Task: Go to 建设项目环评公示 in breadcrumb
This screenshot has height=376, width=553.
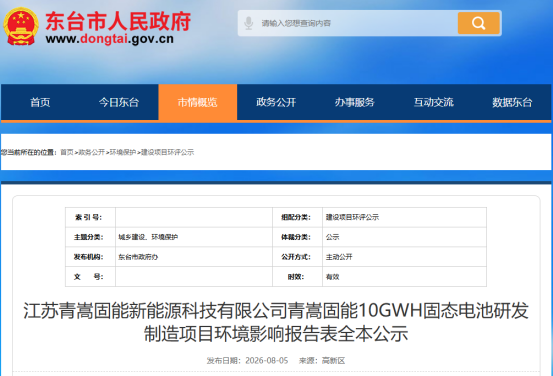Action: pos(168,152)
